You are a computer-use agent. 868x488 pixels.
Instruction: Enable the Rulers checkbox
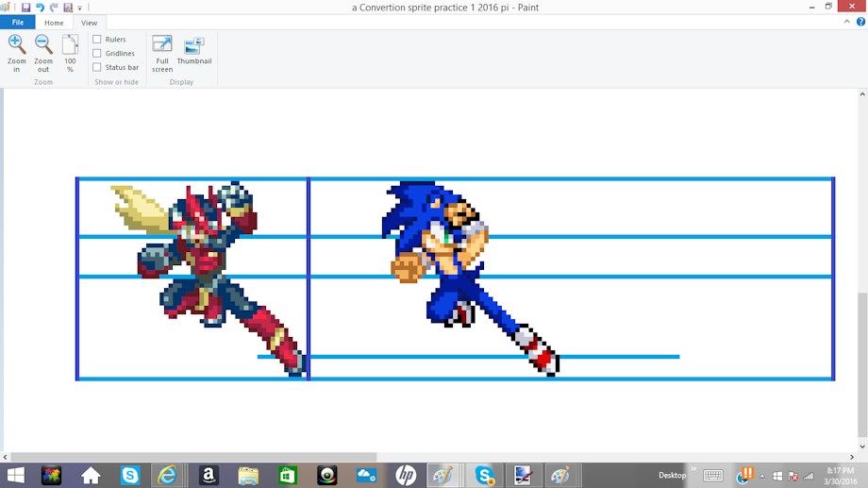(97, 40)
